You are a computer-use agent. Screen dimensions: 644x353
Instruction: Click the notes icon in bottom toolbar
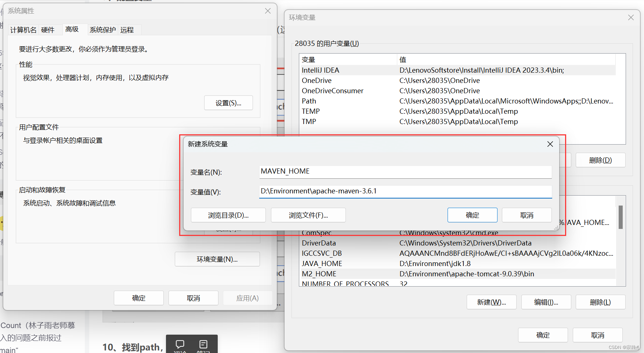coord(203,344)
